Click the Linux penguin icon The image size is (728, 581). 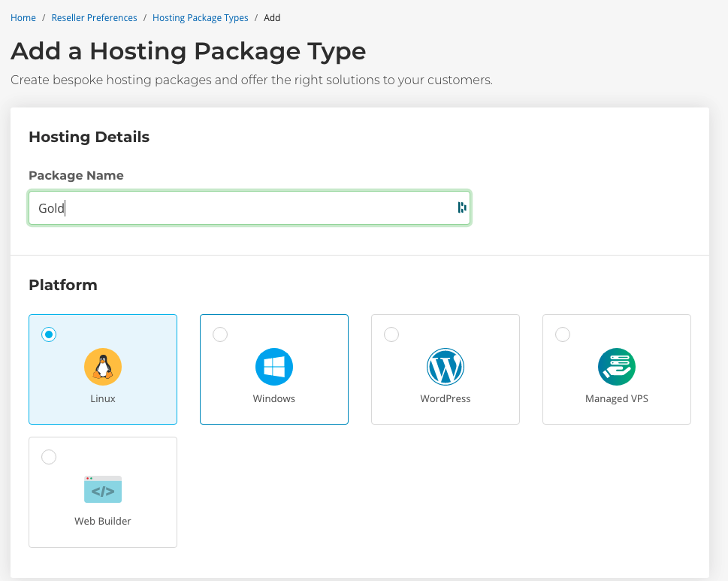pos(103,367)
